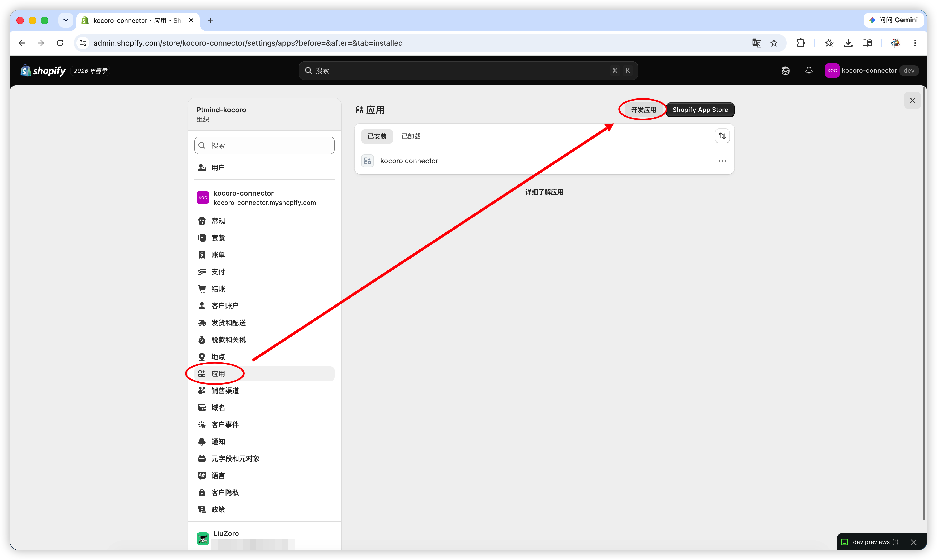Screen dimensions: 937x560
Task: Open the 销售渠道 settings page
Action: pos(264,391)
